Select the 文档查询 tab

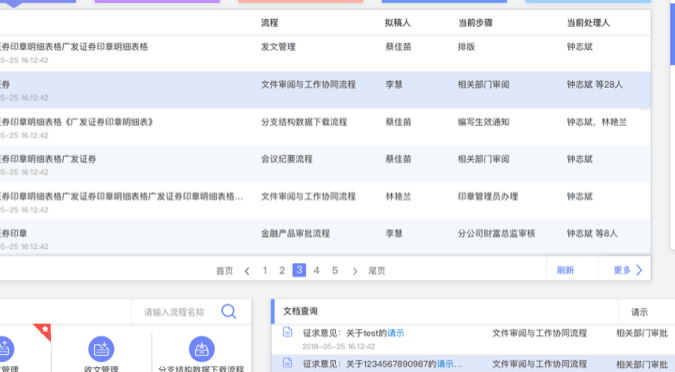click(x=300, y=311)
